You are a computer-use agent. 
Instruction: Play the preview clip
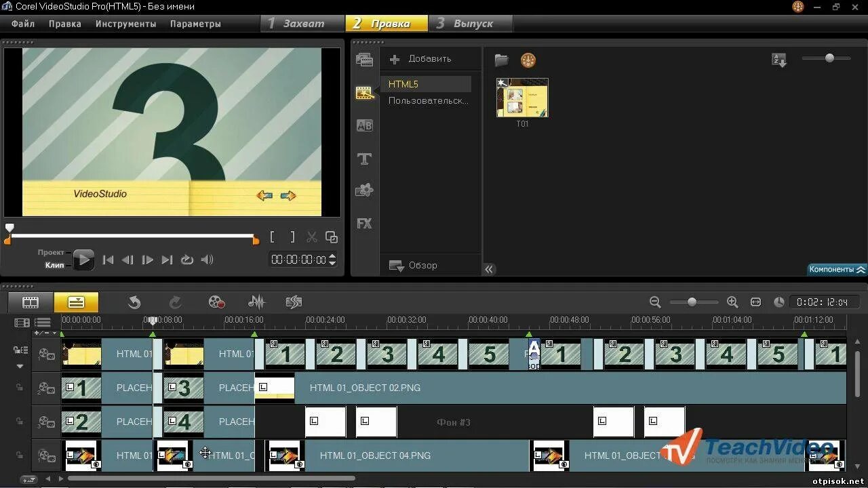[x=83, y=260]
